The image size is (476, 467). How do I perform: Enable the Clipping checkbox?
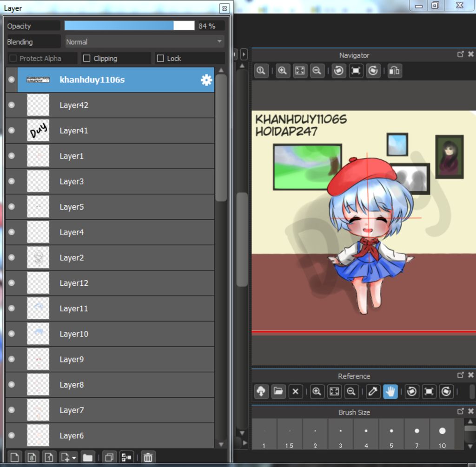[x=87, y=58]
